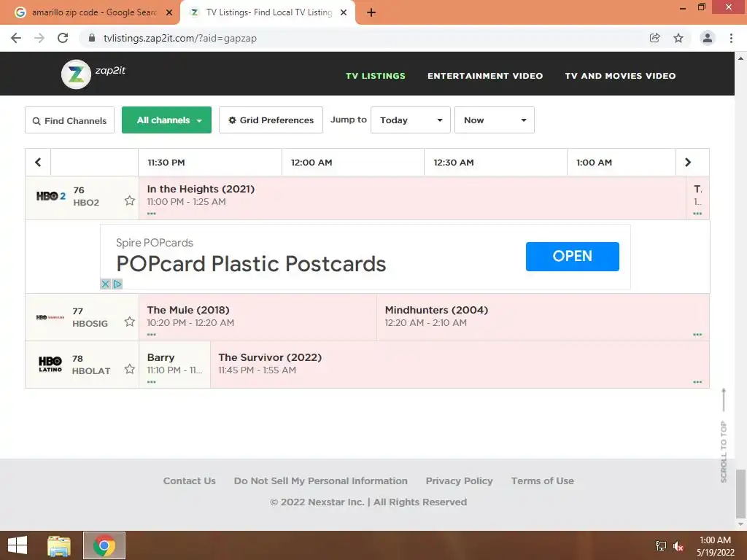Open the Now time dropdown
747x560 pixels.
(495, 120)
